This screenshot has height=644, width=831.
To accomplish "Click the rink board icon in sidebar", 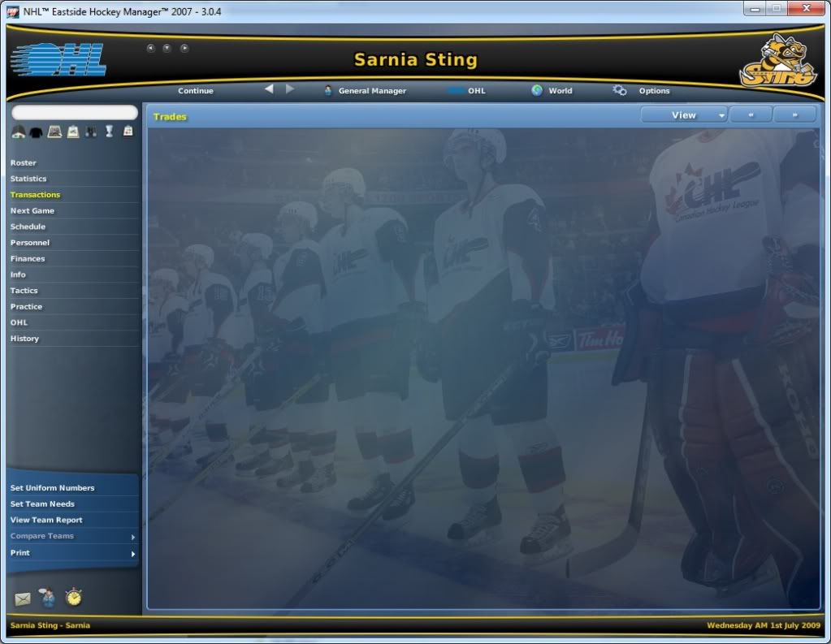I will tap(54, 132).
